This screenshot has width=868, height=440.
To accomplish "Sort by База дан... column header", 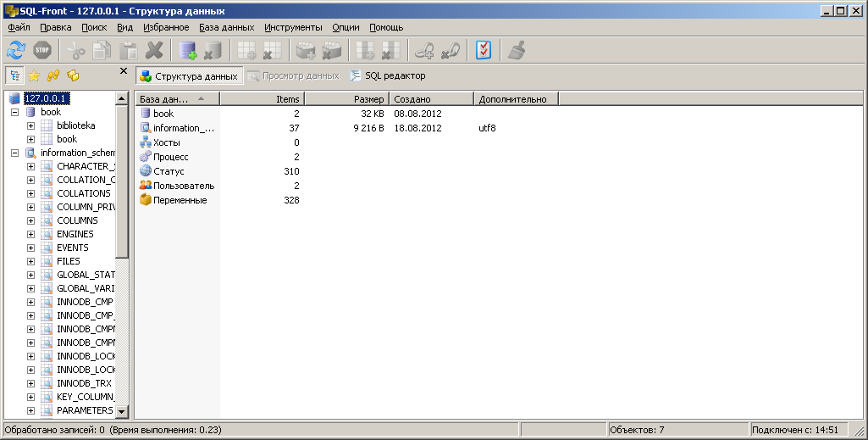I will (178, 99).
